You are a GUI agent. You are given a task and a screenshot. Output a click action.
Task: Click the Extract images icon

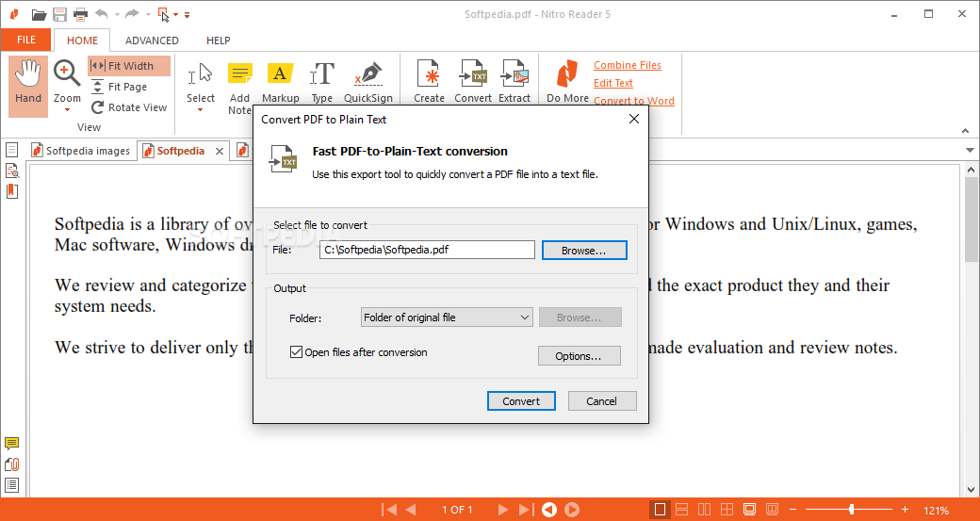514,82
